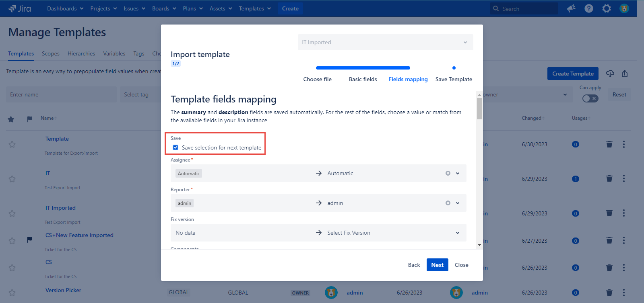The width and height of the screenshot is (644, 303).
Task: Click the user profile avatar in header
Action: [x=624, y=8]
